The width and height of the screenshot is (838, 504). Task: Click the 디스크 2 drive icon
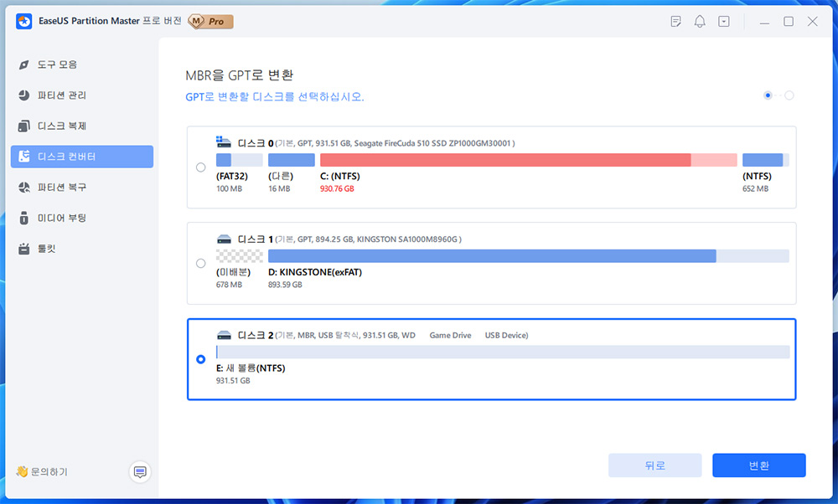[x=224, y=335]
